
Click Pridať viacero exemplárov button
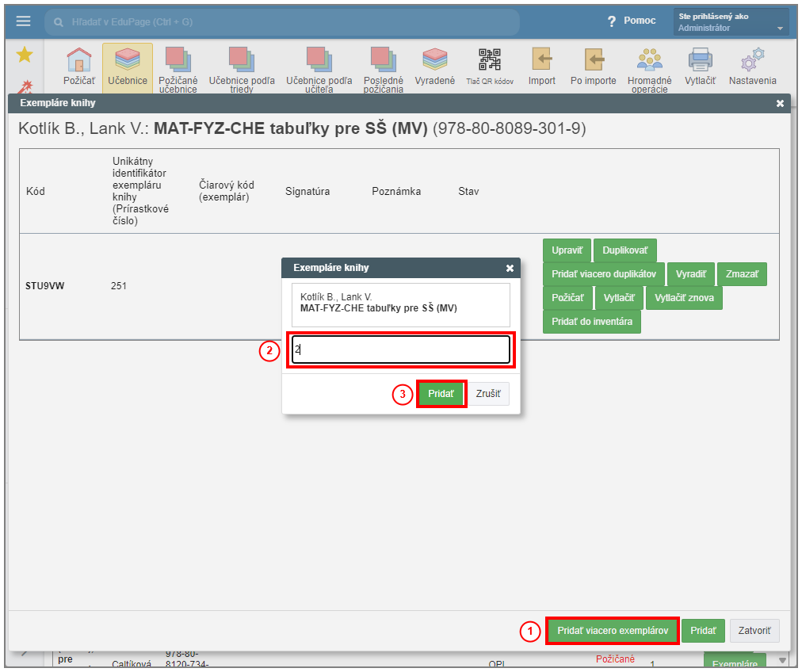click(612, 631)
